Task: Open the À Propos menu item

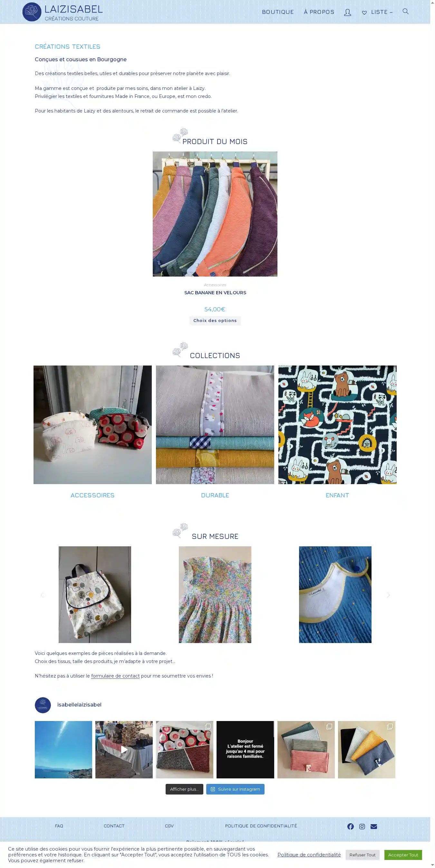Action: pyautogui.click(x=319, y=12)
